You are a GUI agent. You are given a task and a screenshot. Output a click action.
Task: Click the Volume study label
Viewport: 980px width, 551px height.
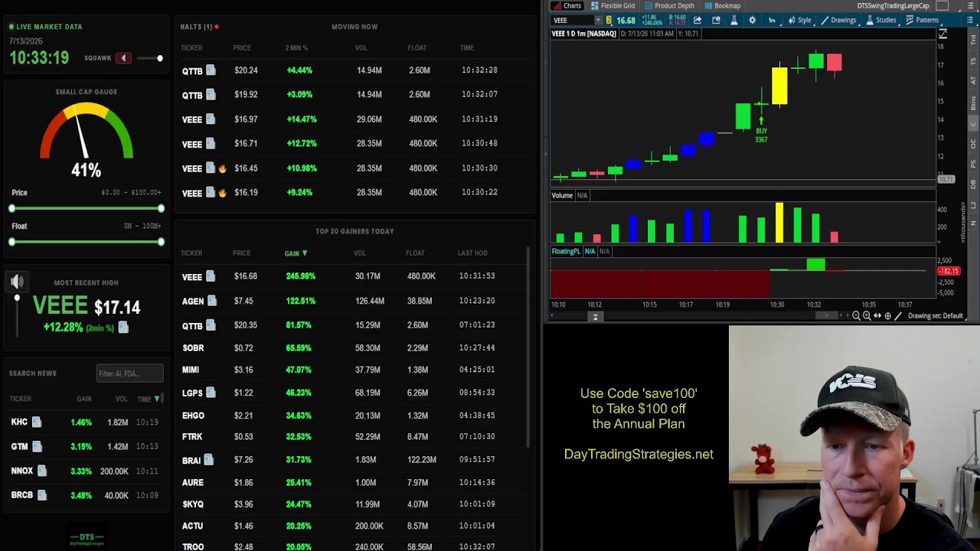click(x=562, y=195)
